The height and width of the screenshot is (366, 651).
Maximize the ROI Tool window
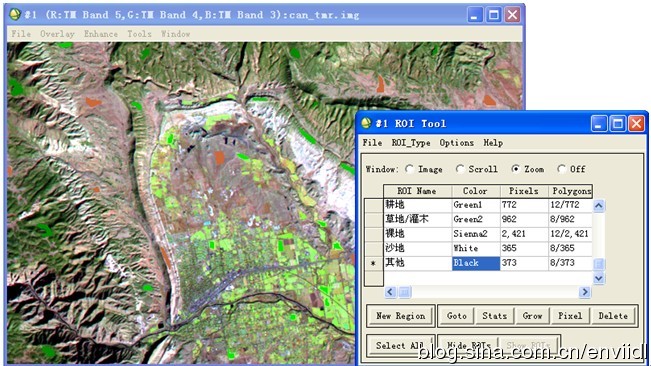(x=617, y=124)
